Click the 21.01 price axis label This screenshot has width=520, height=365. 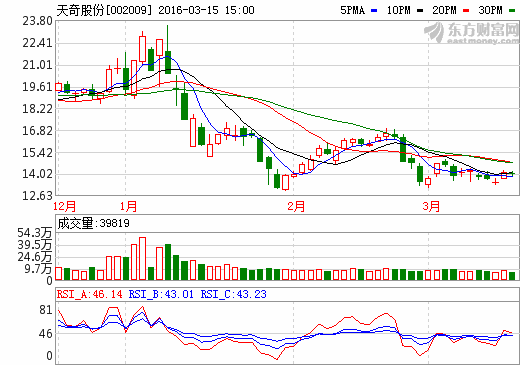click(x=37, y=65)
